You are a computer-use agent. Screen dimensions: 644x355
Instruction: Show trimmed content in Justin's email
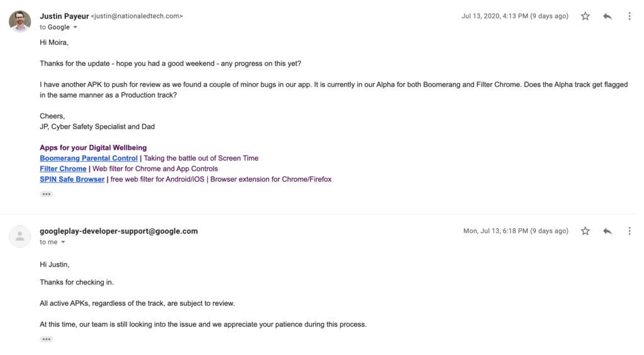click(x=46, y=194)
